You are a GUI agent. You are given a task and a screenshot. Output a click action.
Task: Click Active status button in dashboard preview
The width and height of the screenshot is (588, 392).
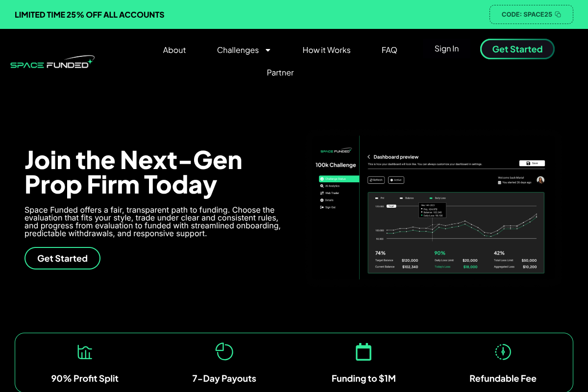point(396,180)
